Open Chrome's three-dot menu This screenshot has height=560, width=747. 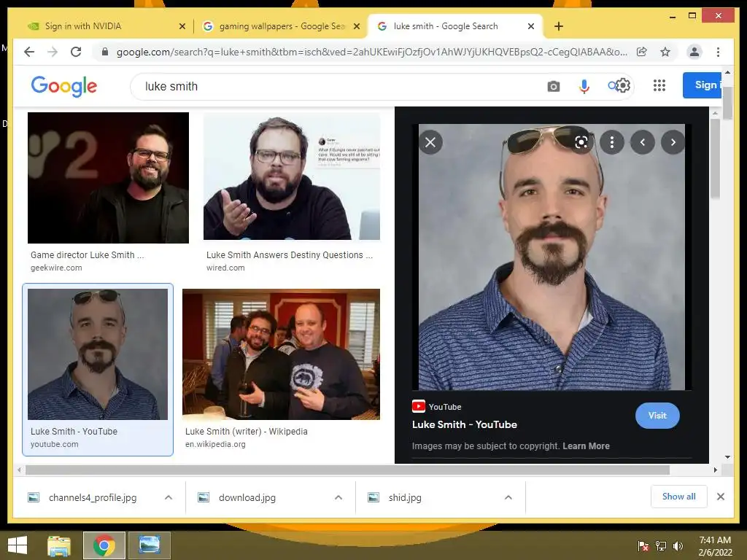tap(718, 52)
